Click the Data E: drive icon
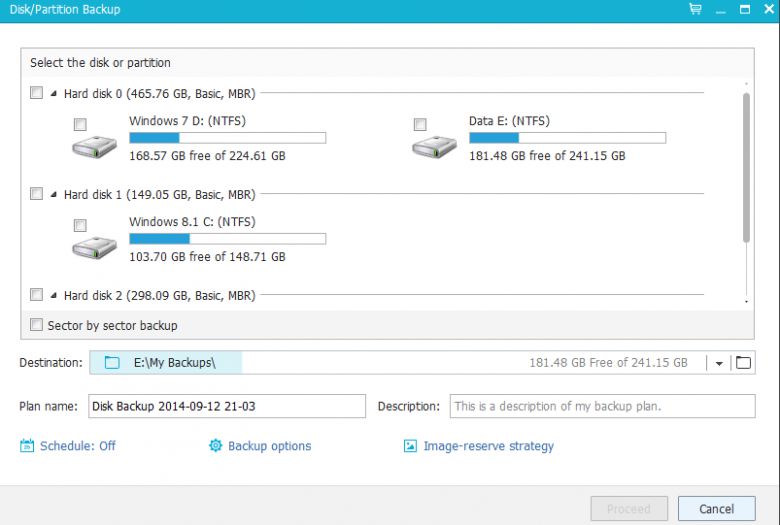 (x=434, y=147)
